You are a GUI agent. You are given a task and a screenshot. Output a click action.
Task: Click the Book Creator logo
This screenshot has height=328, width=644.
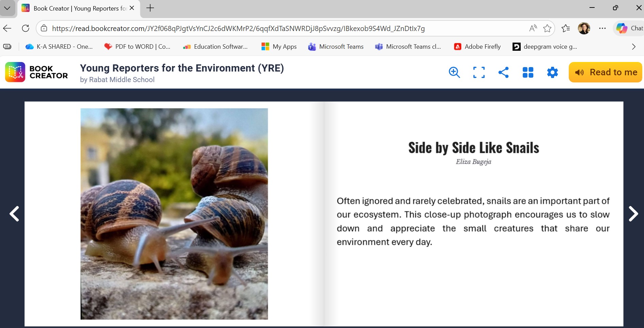coord(37,72)
